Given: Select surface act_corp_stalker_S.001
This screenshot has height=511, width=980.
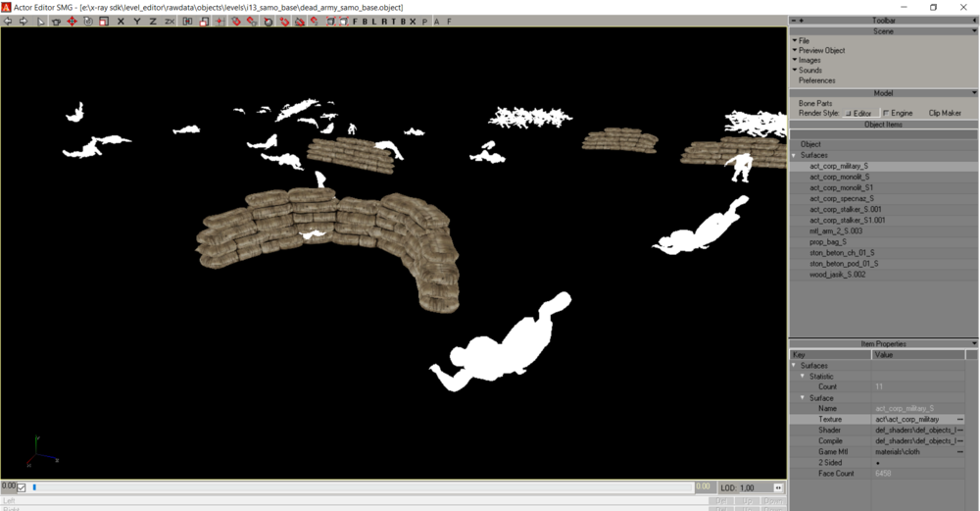Looking at the screenshot, I should 846,210.
